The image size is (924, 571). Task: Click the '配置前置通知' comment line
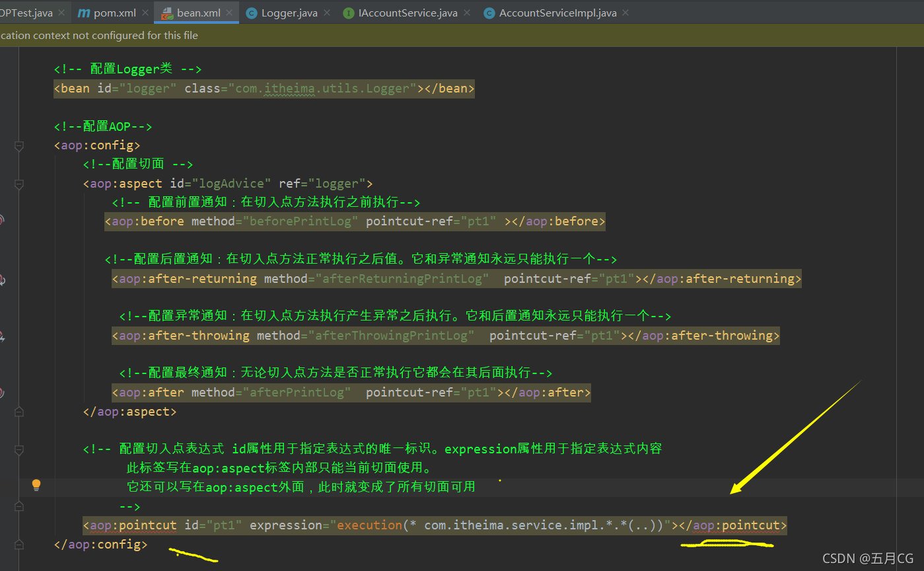click(x=266, y=202)
